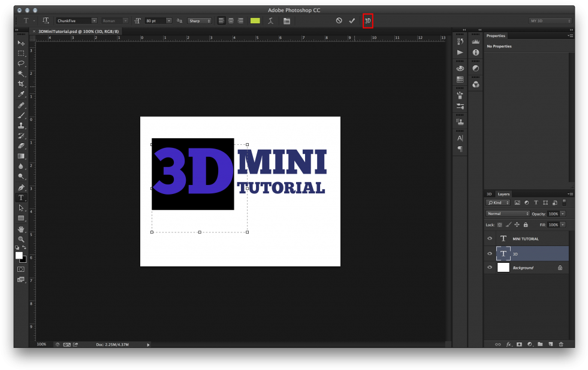Hide the MINI TUTORIAL layer
588x370 pixels.
(490, 238)
